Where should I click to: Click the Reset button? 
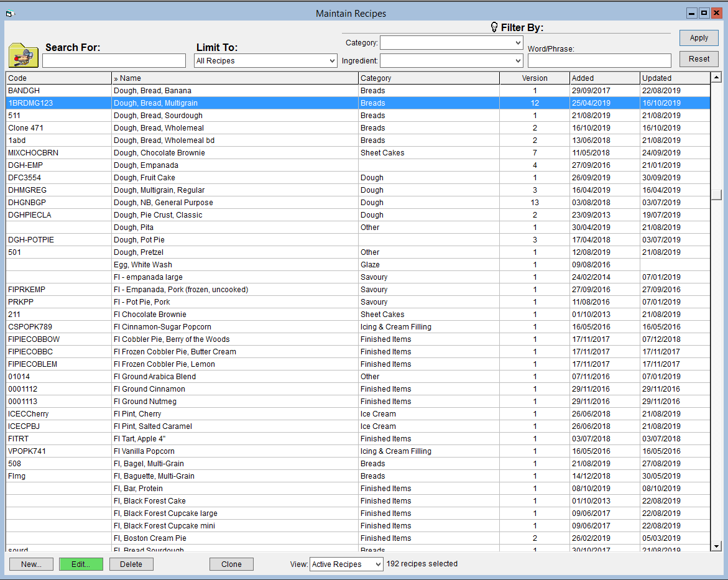pos(699,59)
